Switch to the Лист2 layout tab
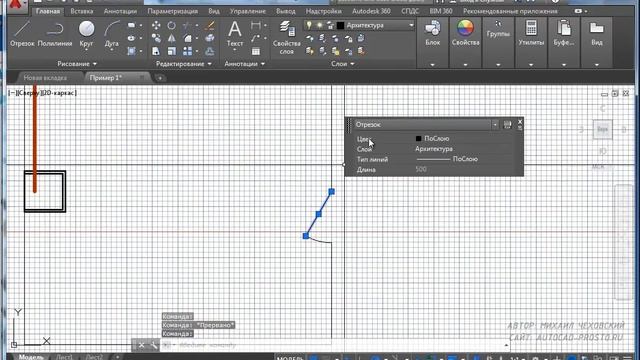The height and width of the screenshot is (360, 640). 94,357
